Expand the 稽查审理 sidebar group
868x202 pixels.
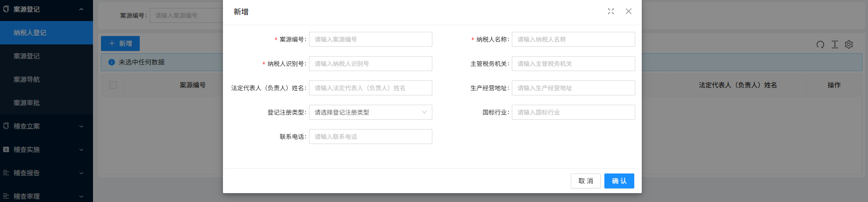[x=81, y=196]
